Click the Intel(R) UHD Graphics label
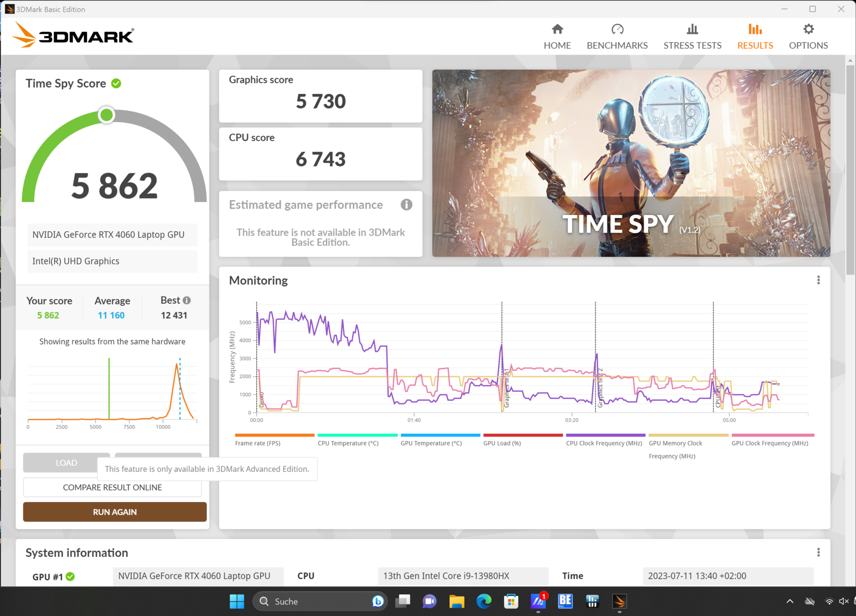This screenshot has height=616, width=856. coord(111,261)
